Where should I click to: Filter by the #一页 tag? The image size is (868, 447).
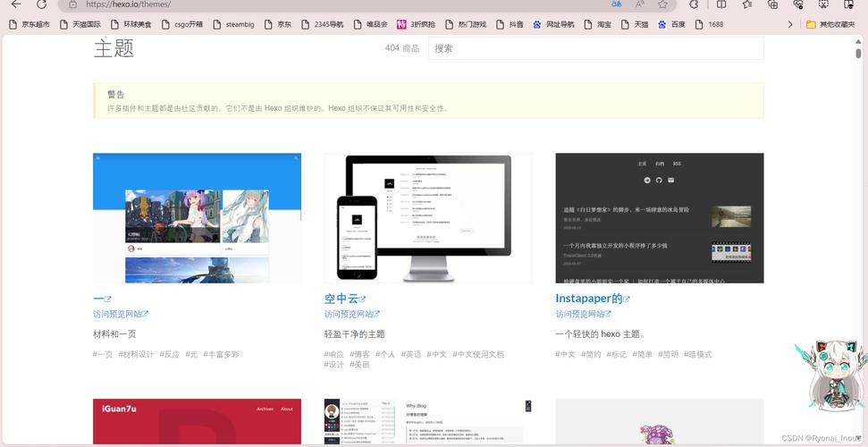103,354
